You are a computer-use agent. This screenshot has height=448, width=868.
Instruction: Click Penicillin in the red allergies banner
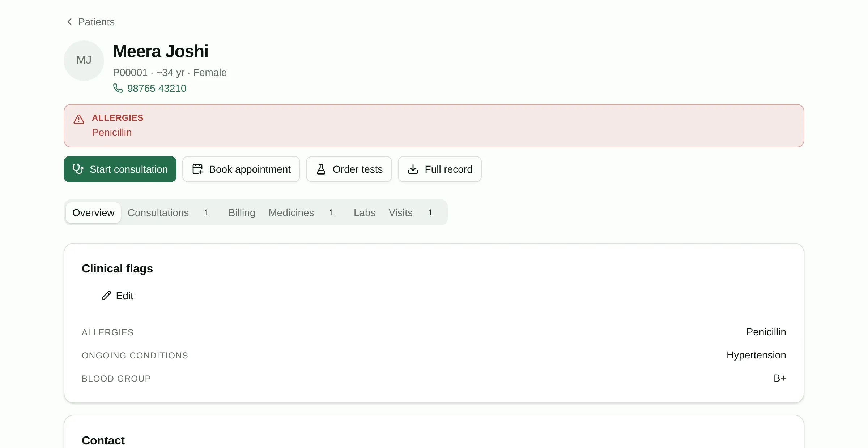tap(112, 133)
